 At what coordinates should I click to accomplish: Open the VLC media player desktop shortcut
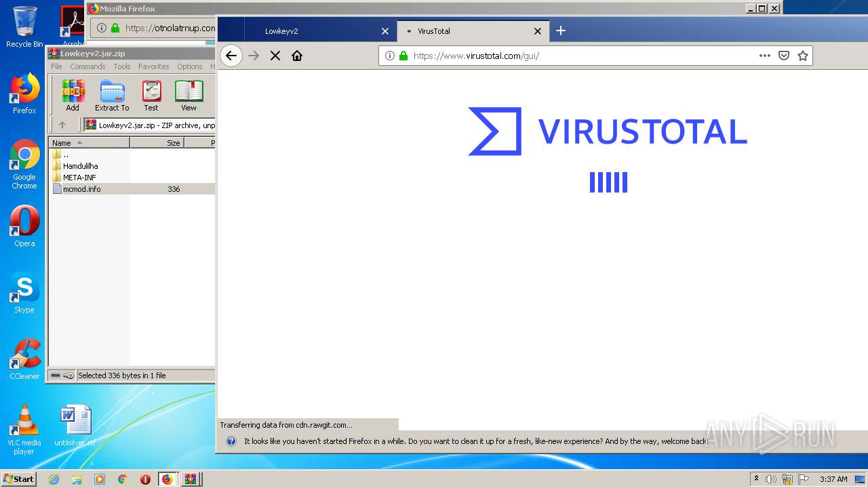tap(24, 430)
